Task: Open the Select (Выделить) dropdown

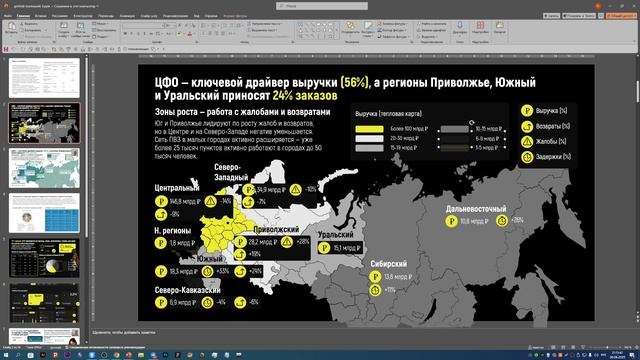Action: pyautogui.click(x=427, y=37)
